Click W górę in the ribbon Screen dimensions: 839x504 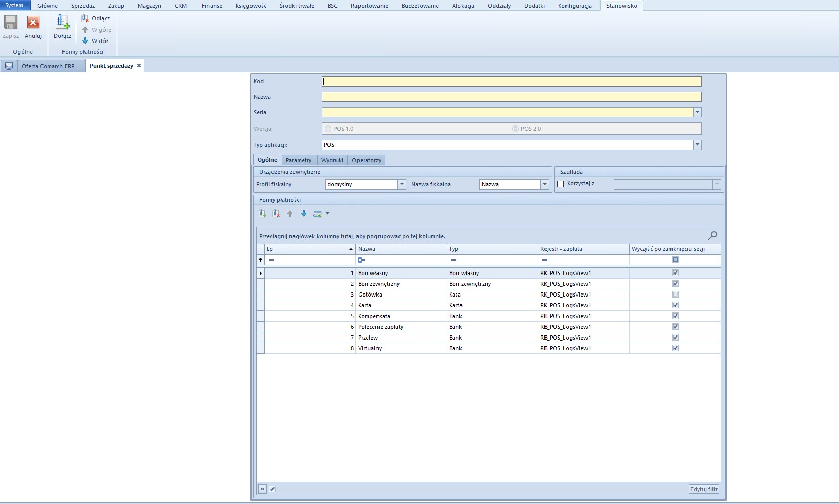[96, 30]
